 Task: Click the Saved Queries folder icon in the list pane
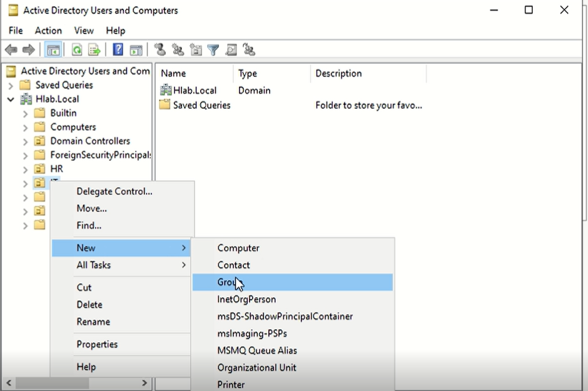click(x=165, y=104)
